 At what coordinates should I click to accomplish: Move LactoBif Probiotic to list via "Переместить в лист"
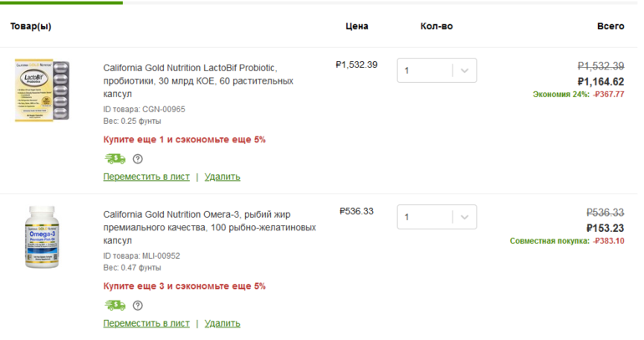[x=146, y=177]
